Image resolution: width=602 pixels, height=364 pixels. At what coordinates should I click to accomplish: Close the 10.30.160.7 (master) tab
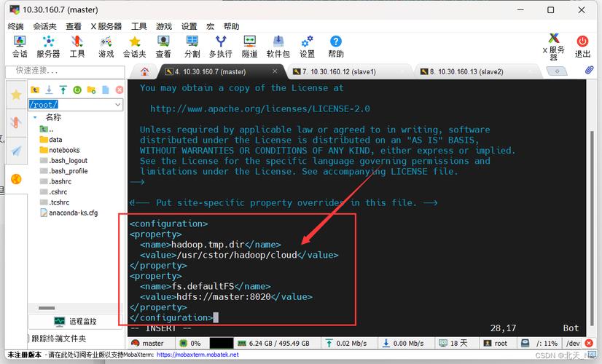point(275,71)
